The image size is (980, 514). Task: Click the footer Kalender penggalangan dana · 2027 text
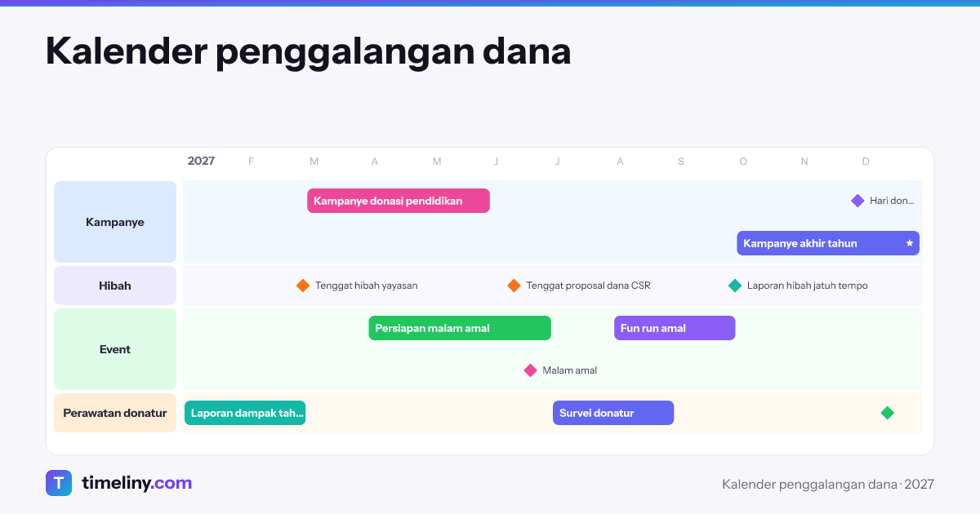click(x=828, y=484)
